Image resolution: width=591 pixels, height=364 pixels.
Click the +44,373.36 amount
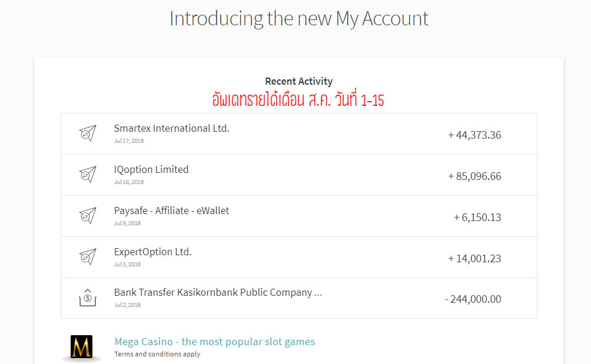pyautogui.click(x=474, y=135)
